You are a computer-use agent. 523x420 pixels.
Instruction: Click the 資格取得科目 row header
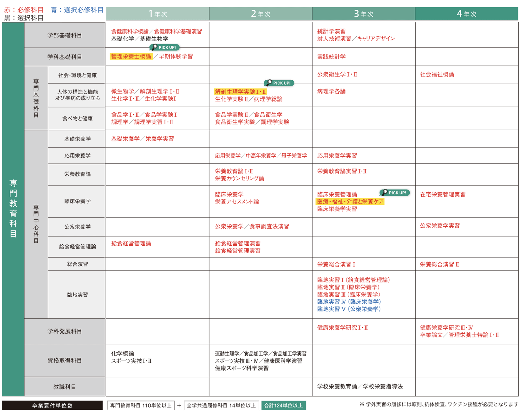(65, 360)
